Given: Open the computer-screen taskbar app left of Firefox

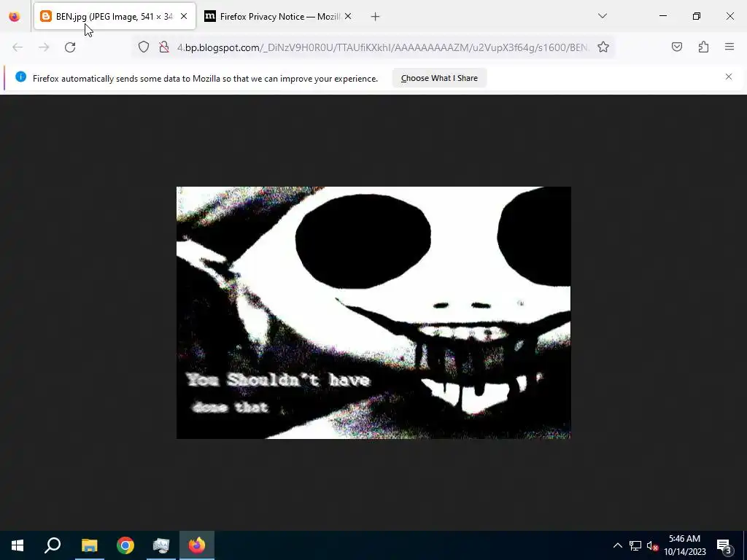Looking at the screenshot, I should (161, 545).
